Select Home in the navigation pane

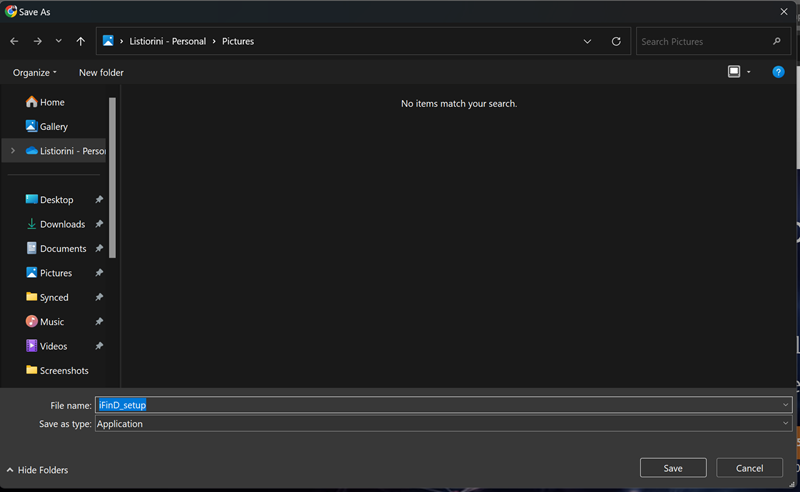click(x=52, y=102)
